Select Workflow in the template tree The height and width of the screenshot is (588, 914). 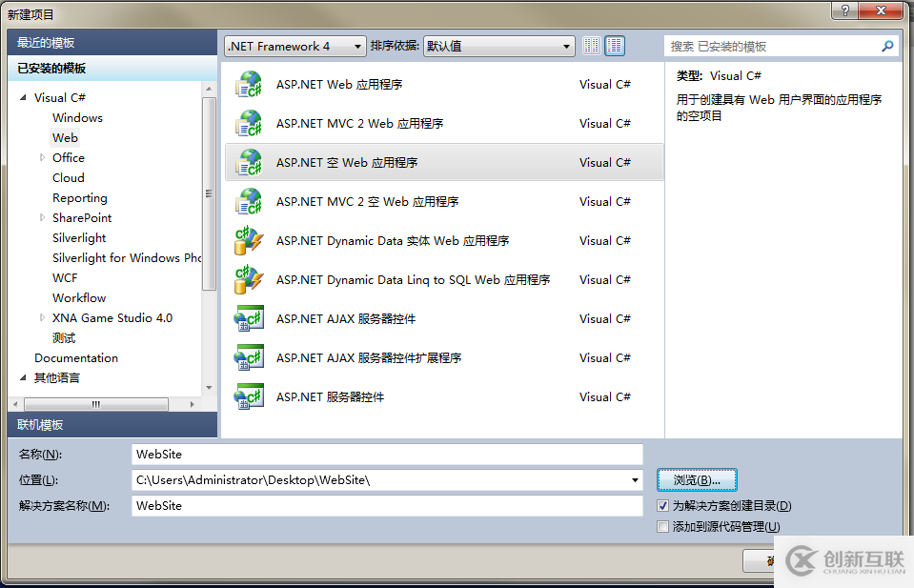(79, 297)
